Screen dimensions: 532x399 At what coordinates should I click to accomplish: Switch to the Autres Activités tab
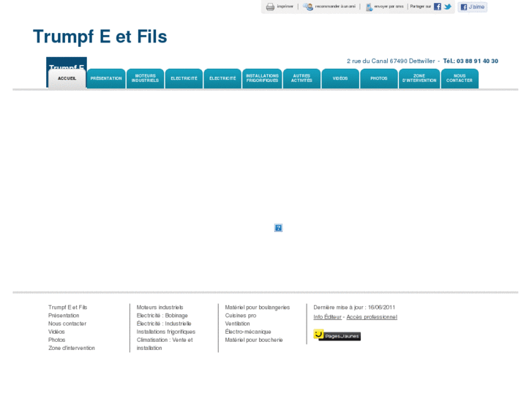(301, 78)
